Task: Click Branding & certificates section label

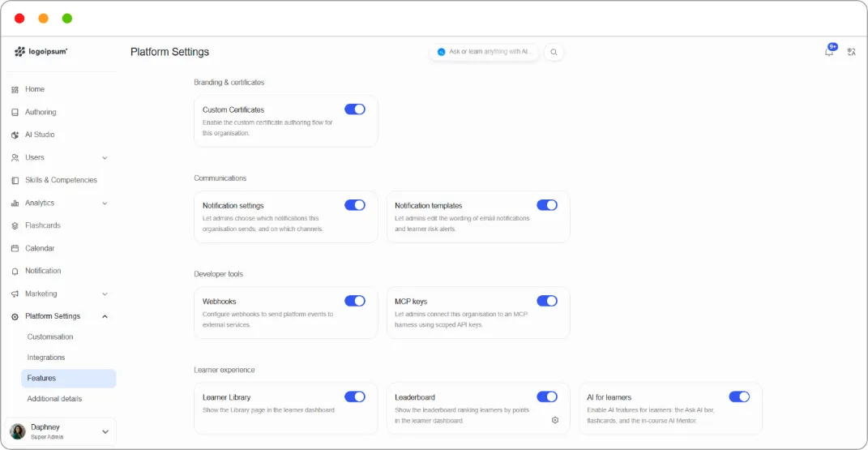Action: pos(229,83)
